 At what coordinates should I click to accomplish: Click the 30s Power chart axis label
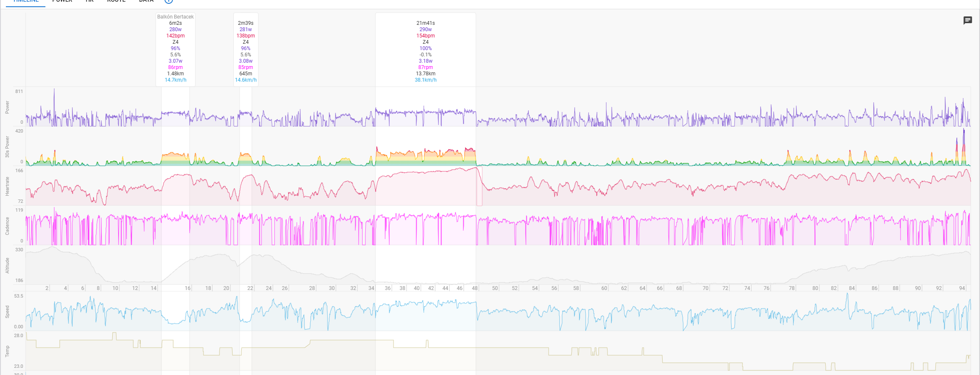click(x=7, y=147)
